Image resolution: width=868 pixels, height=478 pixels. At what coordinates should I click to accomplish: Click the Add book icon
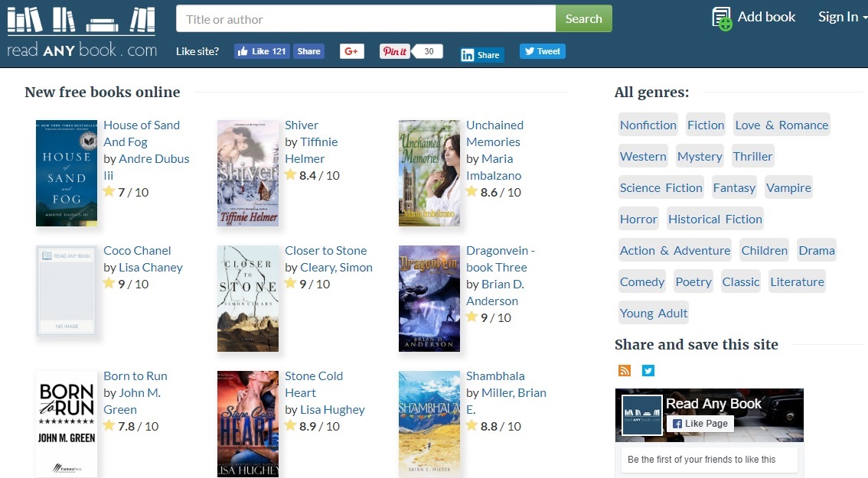coord(722,19)
